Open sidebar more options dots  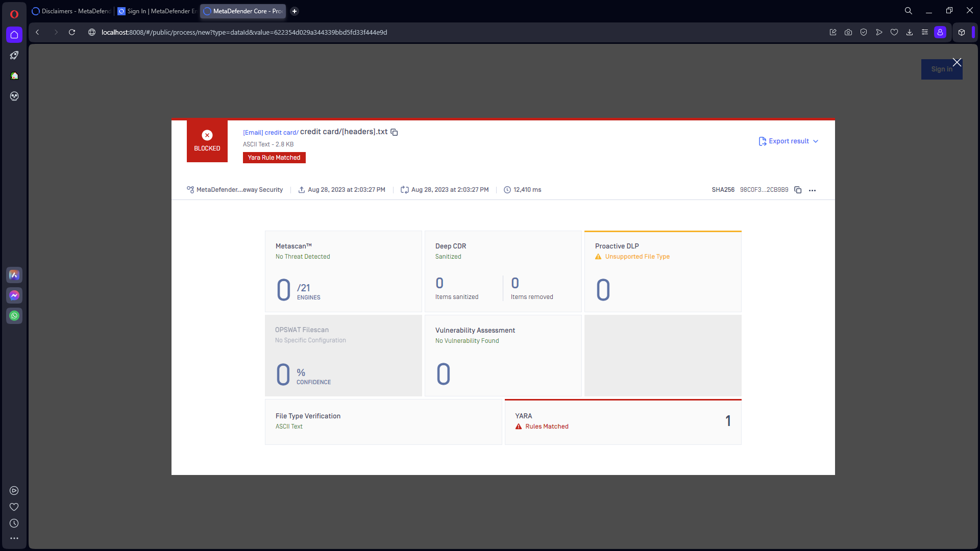coord(14,538)
